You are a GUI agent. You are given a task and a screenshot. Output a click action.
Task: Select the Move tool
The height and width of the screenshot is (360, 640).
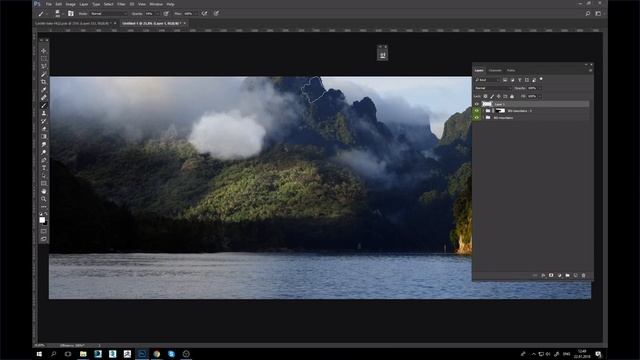click(x=44, y=51)
